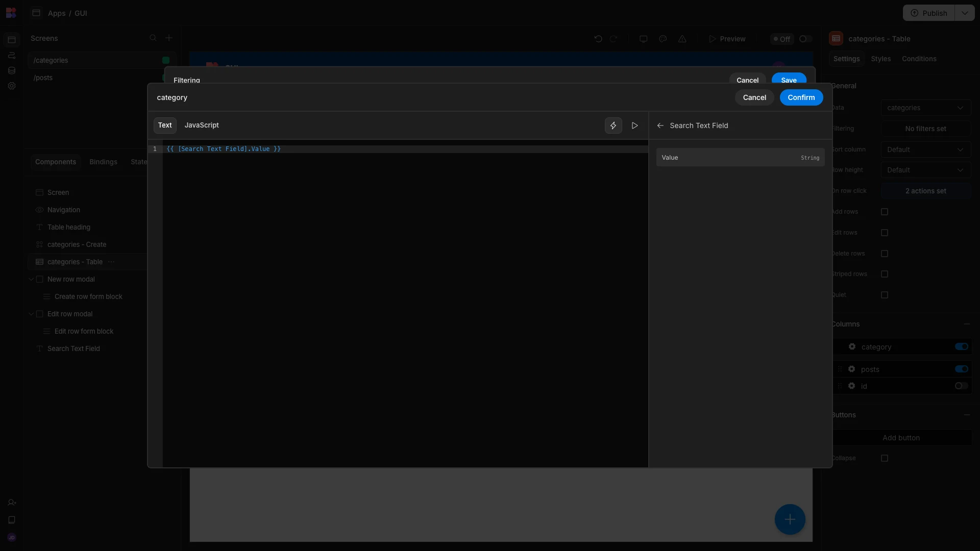Click the undo icon in top toolbar

(598, 39)
